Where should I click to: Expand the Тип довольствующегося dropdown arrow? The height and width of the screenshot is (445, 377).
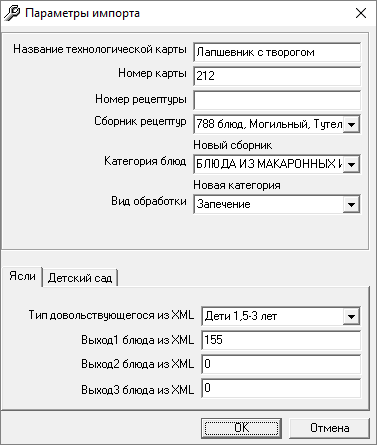point(351,316)
